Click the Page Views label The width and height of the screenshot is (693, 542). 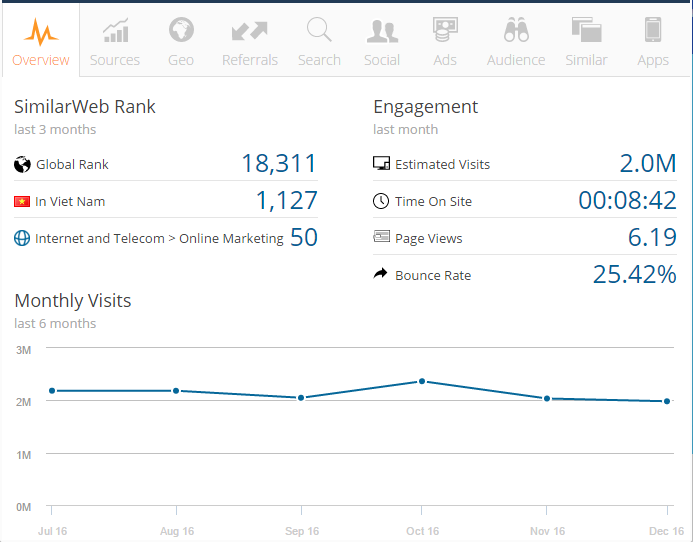[429, 239]
